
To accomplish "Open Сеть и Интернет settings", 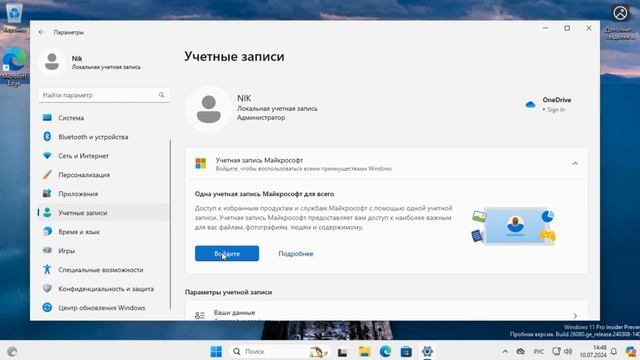I will tap(104, 156).
